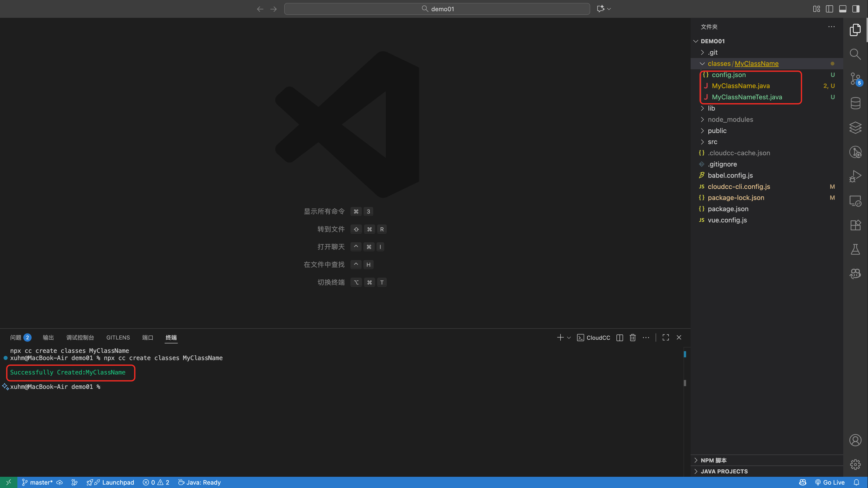Image resolution: width=868 pixels, height=488 pixels.
Task: Open the Testing flask icon
Action: point(855,249)
